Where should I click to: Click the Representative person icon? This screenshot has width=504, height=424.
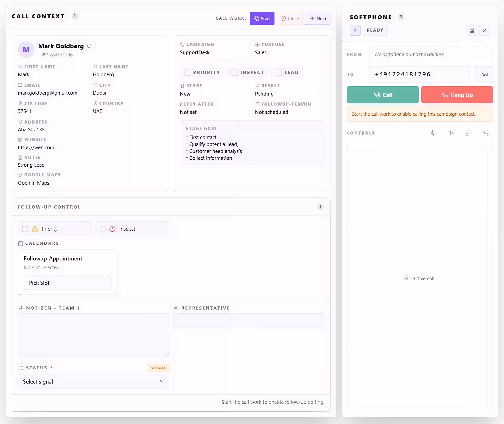[x=176, y=308]
